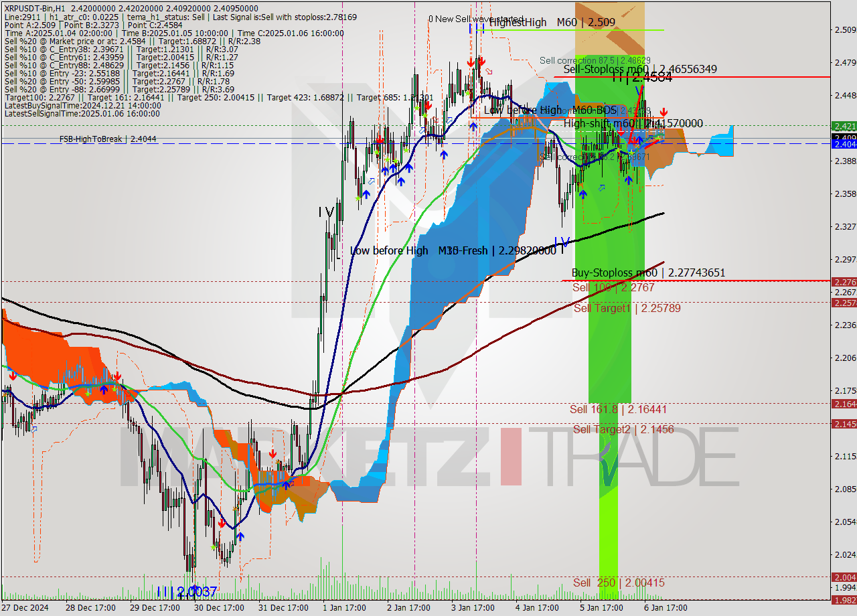Image resolution: width=857 pixels, height=616 pixels.
Task: Click the 2.115 price axis value
Action: point(845,456)
